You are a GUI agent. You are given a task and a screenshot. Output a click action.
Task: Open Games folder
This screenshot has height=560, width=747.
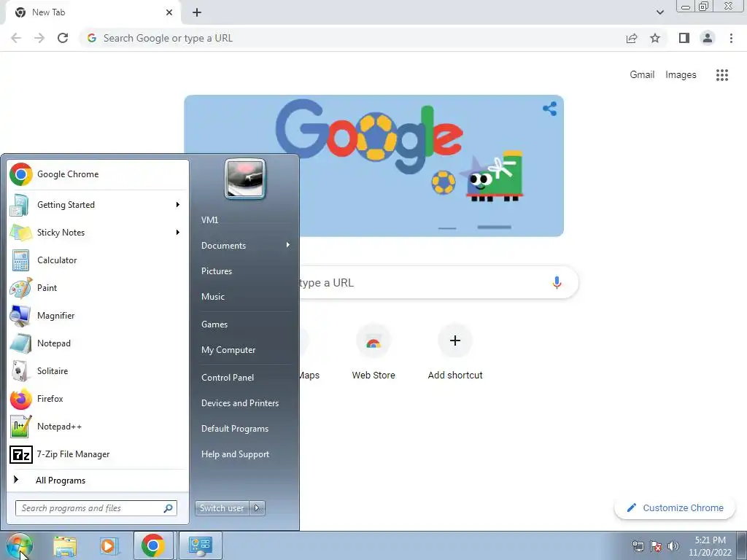coord(214,324)
